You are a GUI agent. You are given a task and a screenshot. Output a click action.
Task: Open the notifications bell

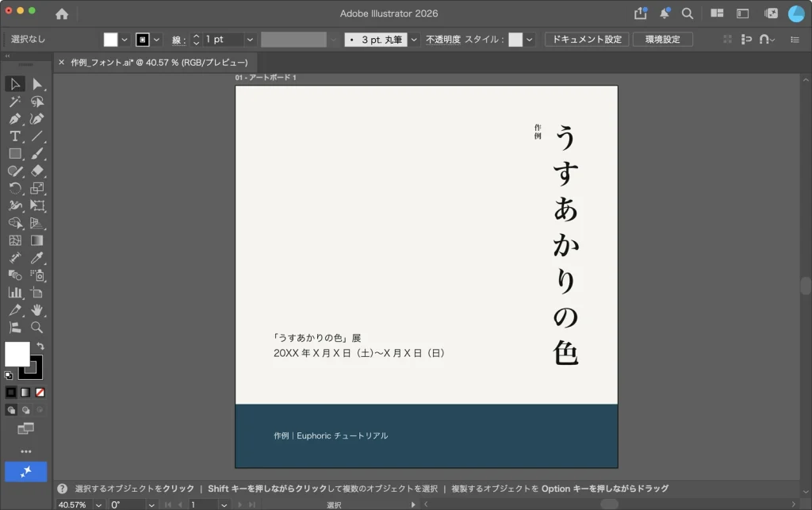[665, 13]
